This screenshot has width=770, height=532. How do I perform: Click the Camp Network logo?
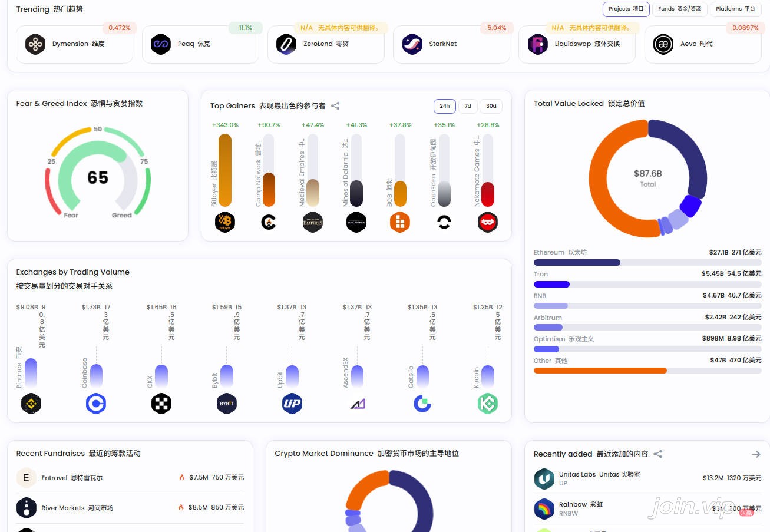pos(269,222)
